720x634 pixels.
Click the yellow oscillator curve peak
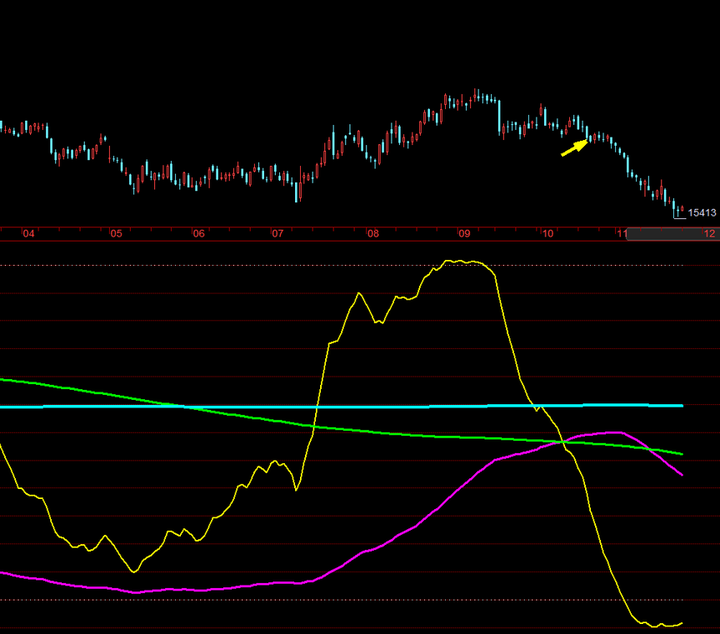(x=459, y=262)
